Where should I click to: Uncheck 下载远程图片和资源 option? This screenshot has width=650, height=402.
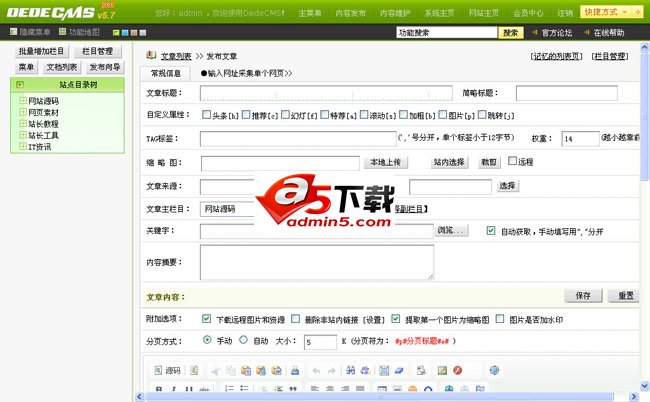click(x=206, y=318)
